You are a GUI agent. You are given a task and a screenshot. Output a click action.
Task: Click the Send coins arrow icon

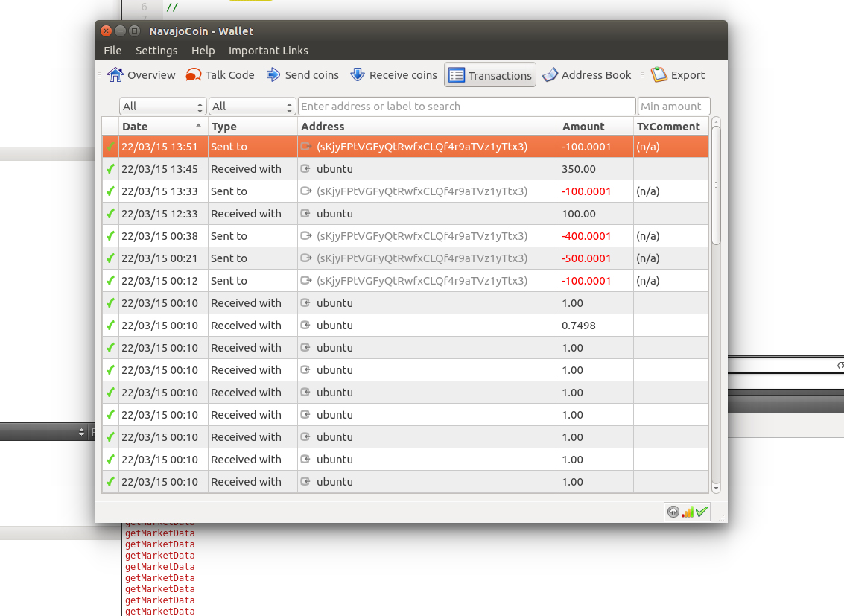click(x=273, y=74)
